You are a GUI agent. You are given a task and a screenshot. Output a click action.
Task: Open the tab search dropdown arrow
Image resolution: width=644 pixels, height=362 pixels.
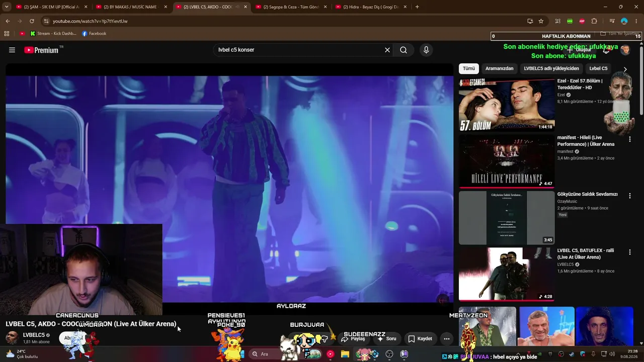8,7
